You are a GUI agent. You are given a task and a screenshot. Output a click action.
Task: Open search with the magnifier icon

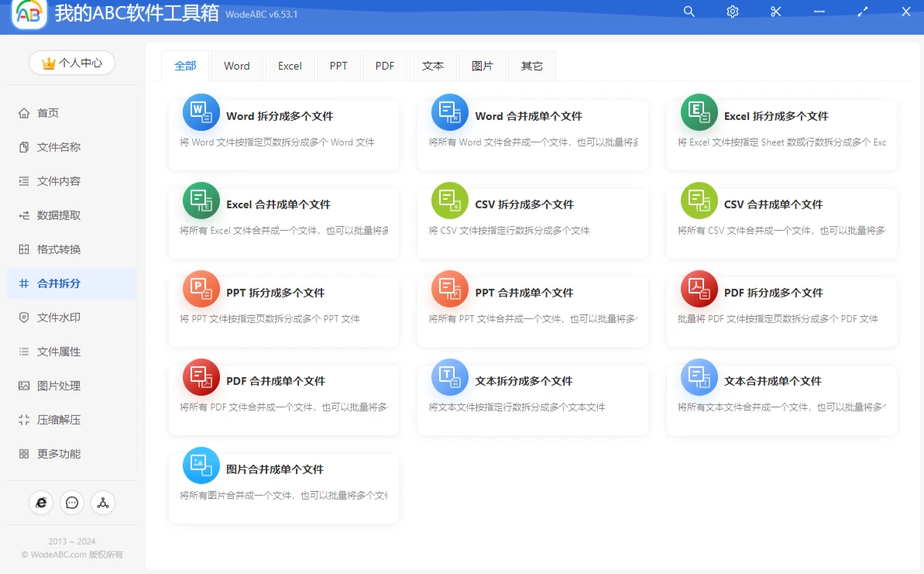click(x=689, y=12)
